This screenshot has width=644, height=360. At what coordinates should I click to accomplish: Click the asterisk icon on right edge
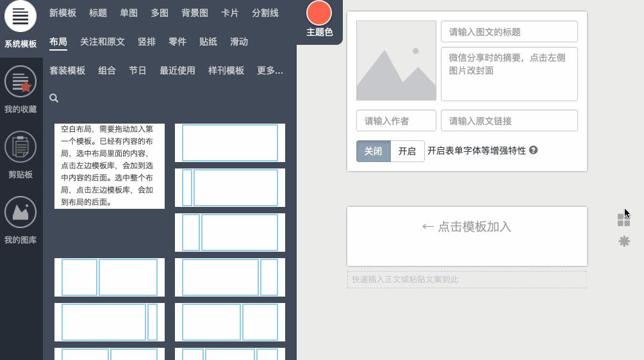(624, 241)
